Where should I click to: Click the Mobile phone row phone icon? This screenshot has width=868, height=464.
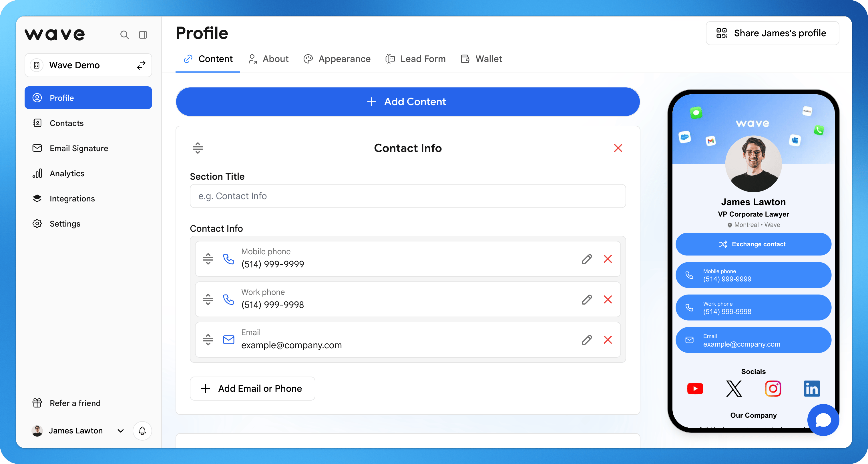[228, 259]
